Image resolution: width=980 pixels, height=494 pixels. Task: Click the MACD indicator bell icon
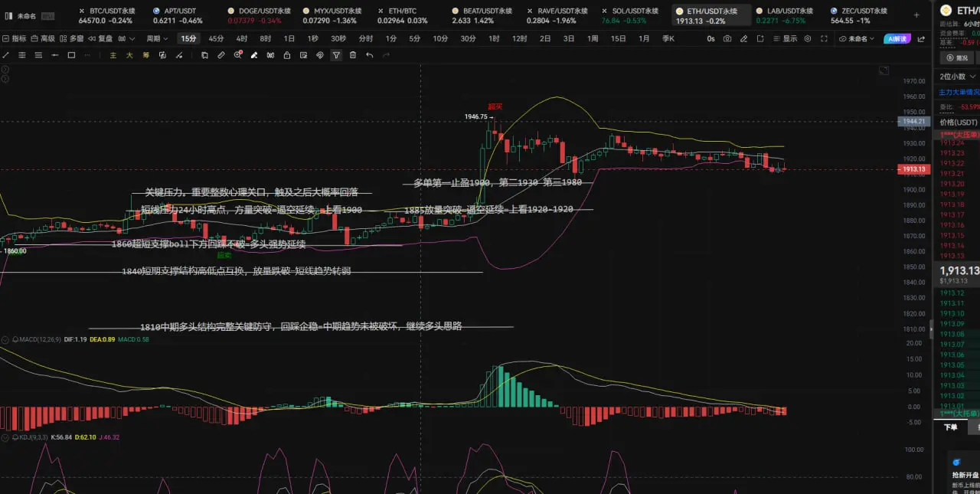point(15,339)
